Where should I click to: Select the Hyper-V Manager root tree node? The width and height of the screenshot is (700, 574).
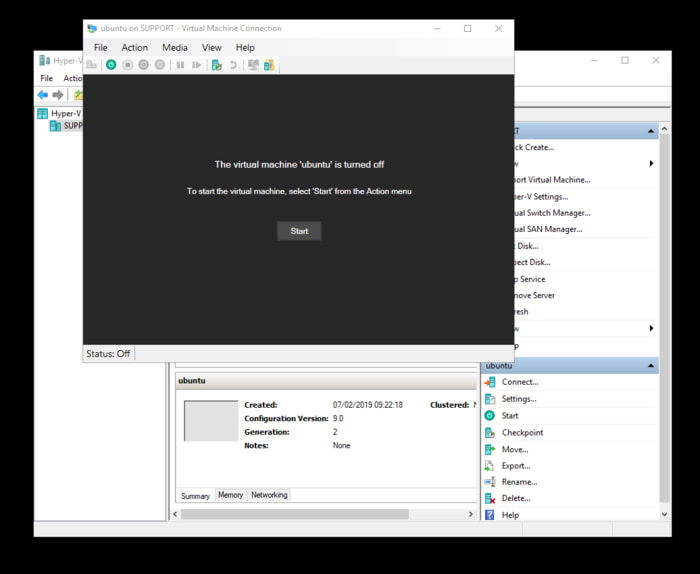pos(59,113)
